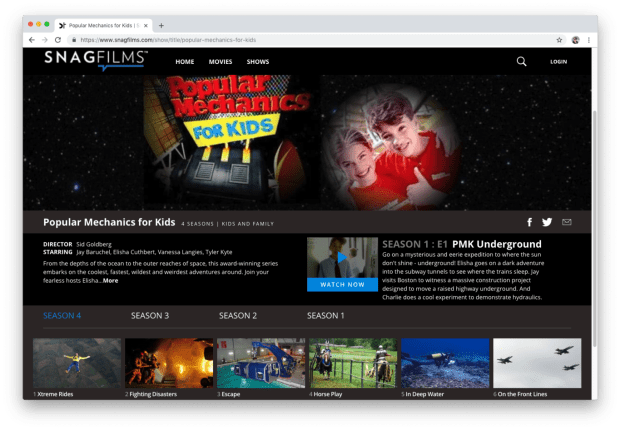Open In Deep Water episode thumbnail
The image size is (620, 430).
[445, 363]
